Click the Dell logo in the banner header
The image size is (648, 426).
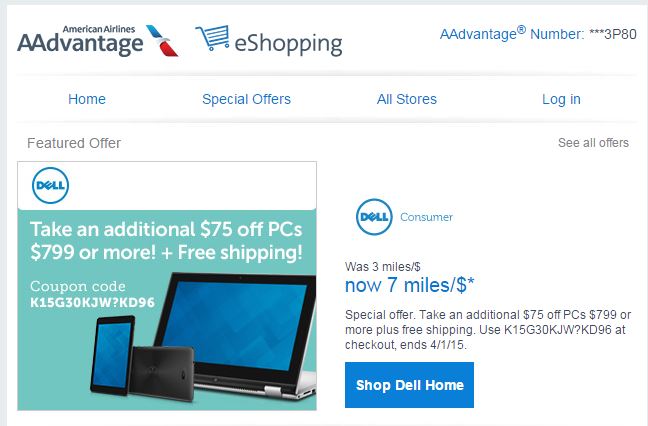[x=50, y=185]
